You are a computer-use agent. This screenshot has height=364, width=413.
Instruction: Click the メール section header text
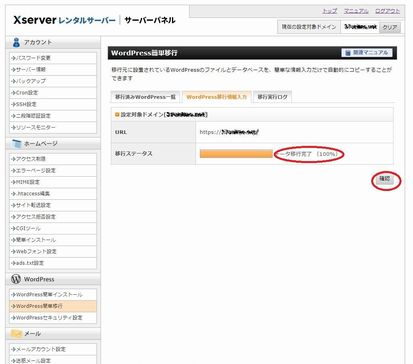[x=32, y=334]
